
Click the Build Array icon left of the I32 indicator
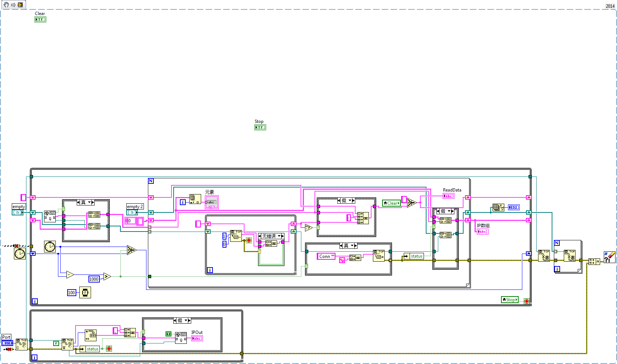coord(498,207)
